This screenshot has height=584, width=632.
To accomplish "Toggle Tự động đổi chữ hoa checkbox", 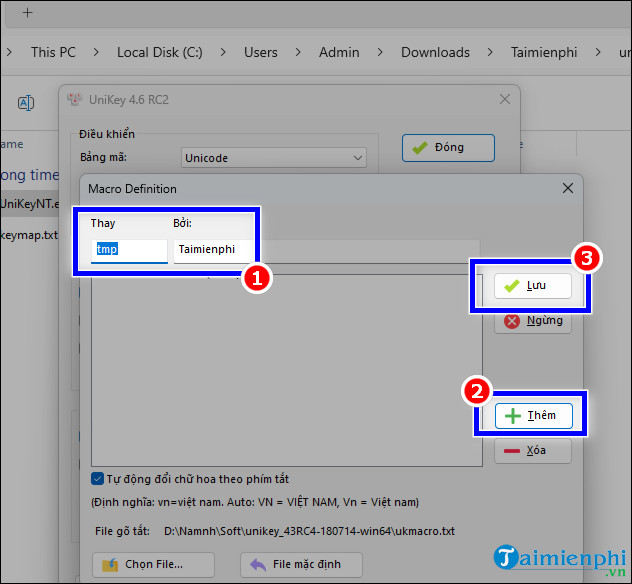I will point(97,479).
